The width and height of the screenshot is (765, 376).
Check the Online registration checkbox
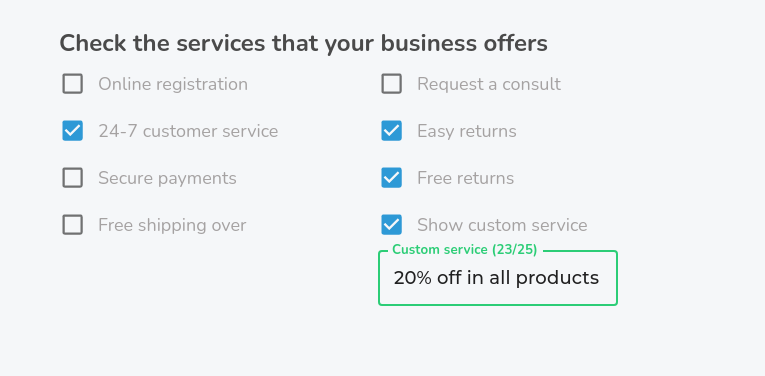[x=73, y=84]
